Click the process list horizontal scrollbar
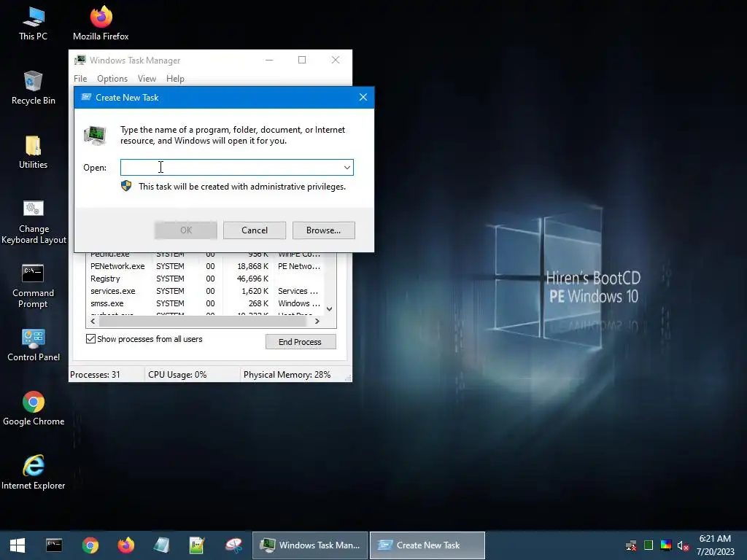 coord(203,322)
